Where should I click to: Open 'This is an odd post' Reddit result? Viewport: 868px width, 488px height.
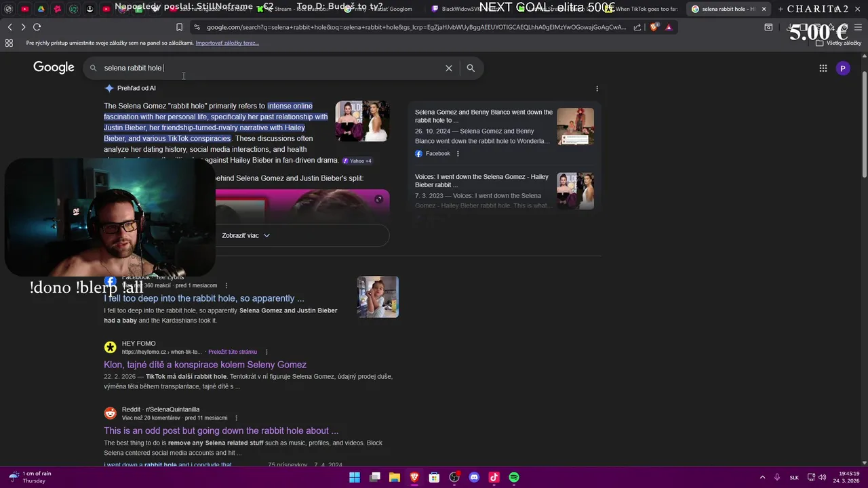coord(221,430)
